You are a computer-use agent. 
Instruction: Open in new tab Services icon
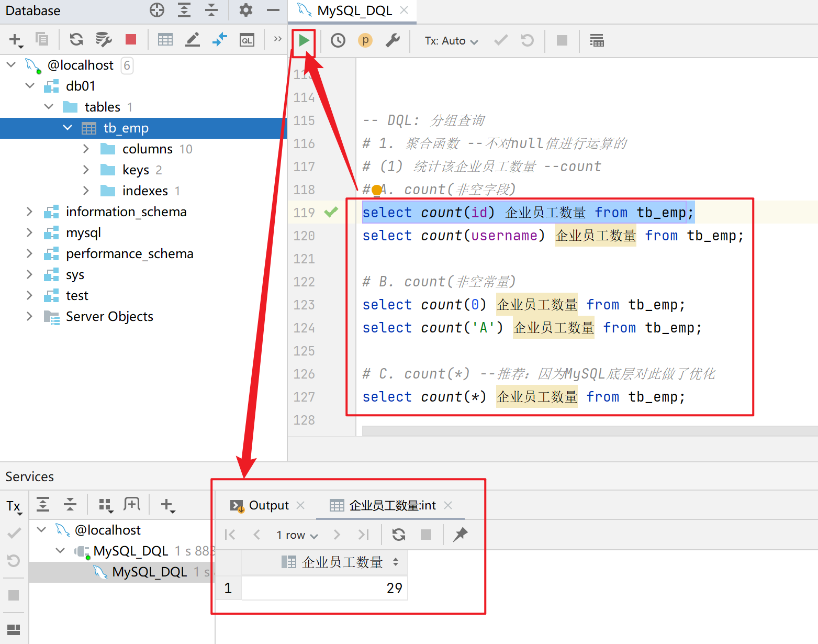132,504
